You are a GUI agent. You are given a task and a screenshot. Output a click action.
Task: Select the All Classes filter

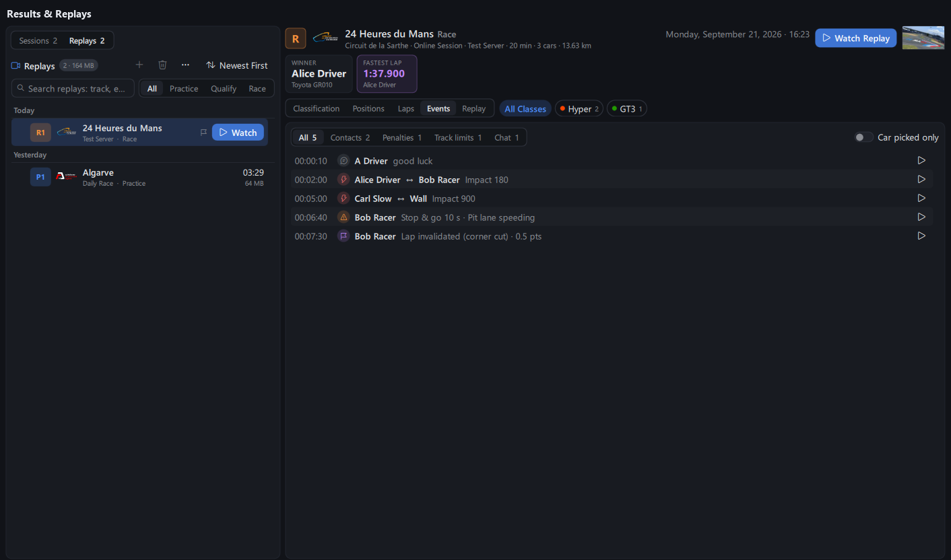pyautogui.click(x=525, y=109)
